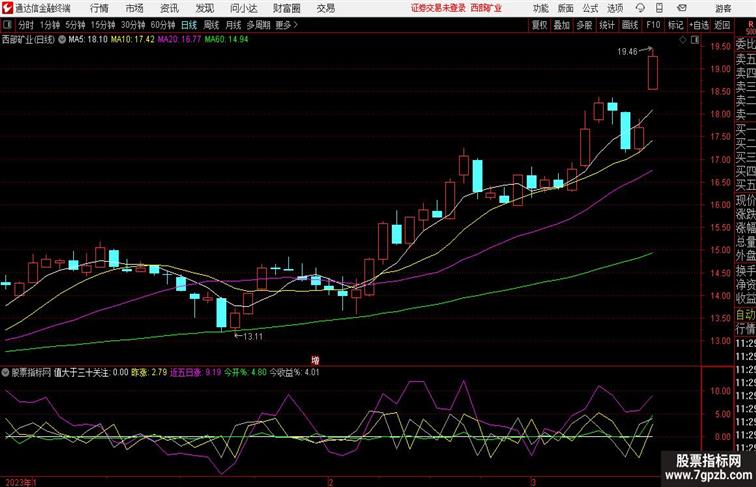Click the 标记 mark button
This screenshot has width=756, height=487.
point(675,25)
